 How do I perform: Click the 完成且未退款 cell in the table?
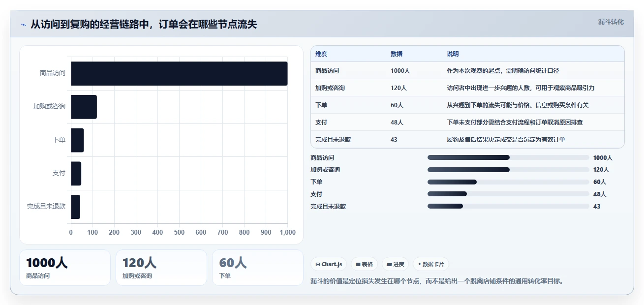click(x=333, y=140)
